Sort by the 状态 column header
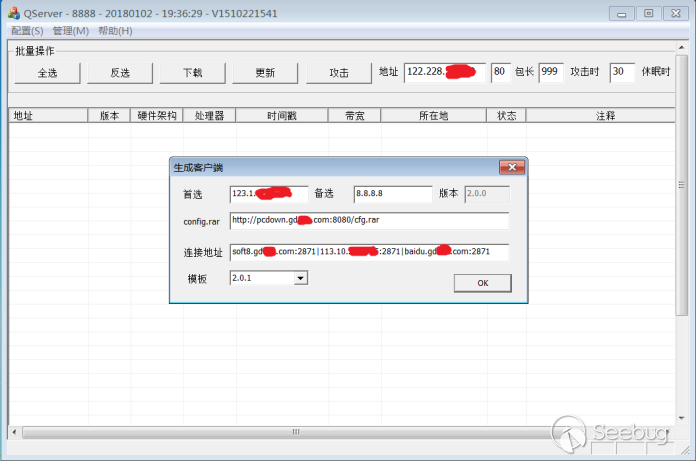Viewport: 697px width, 461px height. (506, 116)
